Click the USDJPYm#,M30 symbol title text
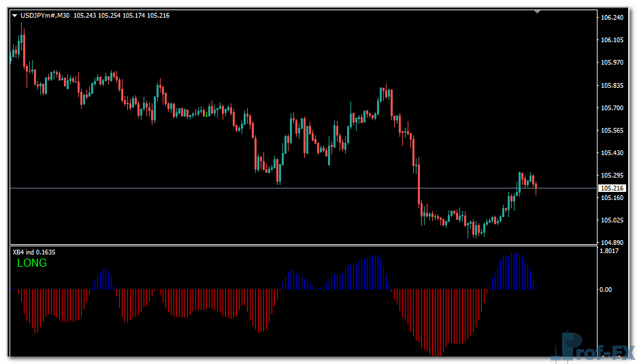637x364 pixels. click(45, 15)
